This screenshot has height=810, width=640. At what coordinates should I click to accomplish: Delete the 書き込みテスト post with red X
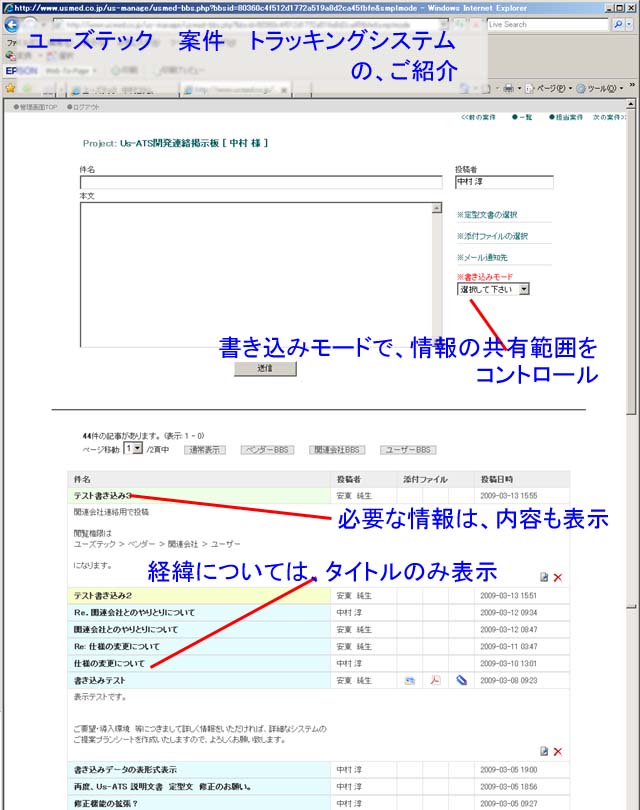click(x=558, y=751)
